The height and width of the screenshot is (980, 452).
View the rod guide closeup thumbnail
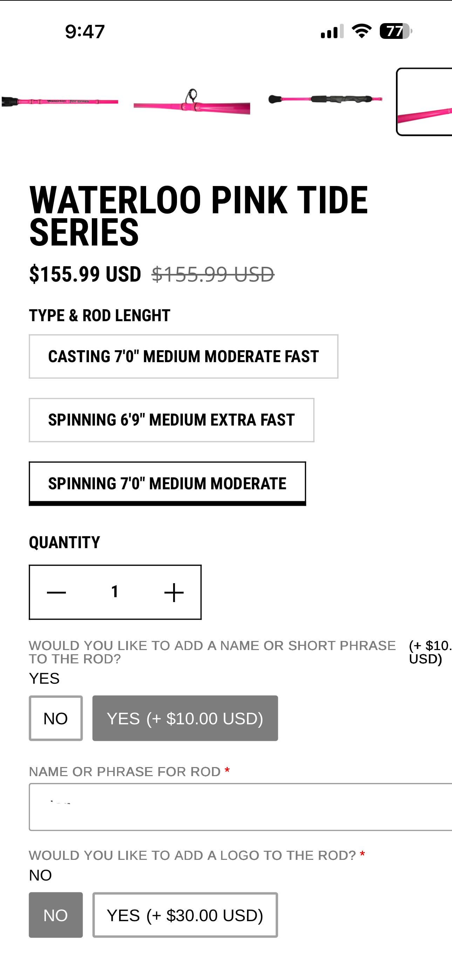192,102
